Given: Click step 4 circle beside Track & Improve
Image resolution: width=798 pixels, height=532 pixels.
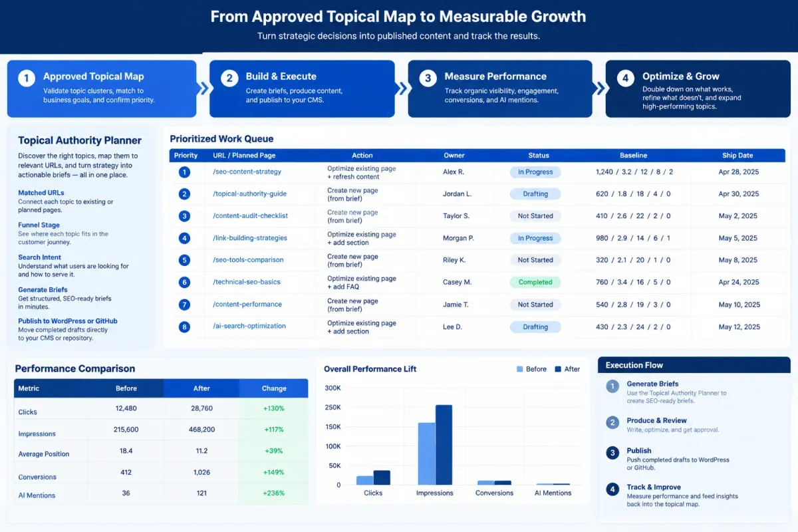Looking at the screenshot, I should coord(612,489).
